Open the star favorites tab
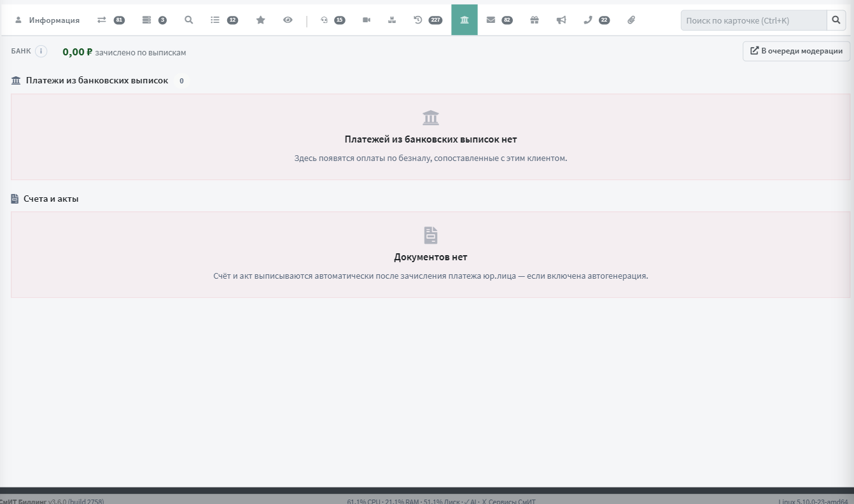 [260, 20]
